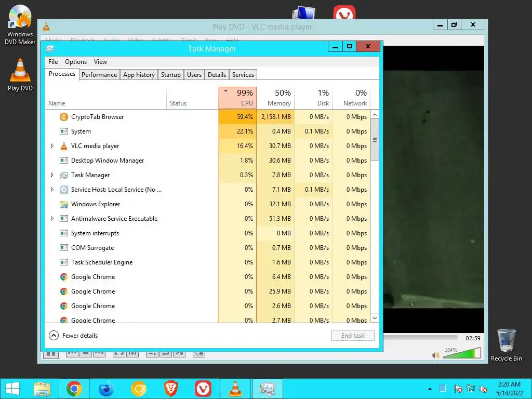Launch Google Chrome from the taskbar
This screenshot has height=399, width=532.
point(74,389)
